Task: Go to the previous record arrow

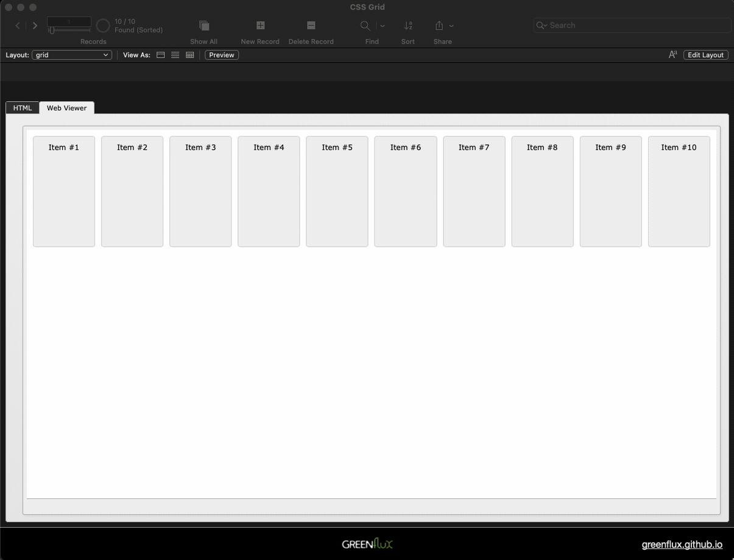Action: [x=18, y=26]
